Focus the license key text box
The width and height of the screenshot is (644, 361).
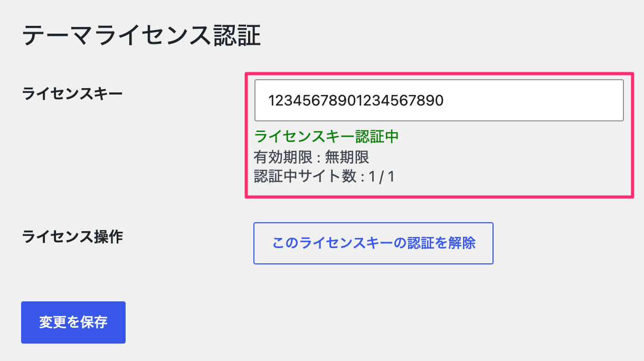click(439, 100)
